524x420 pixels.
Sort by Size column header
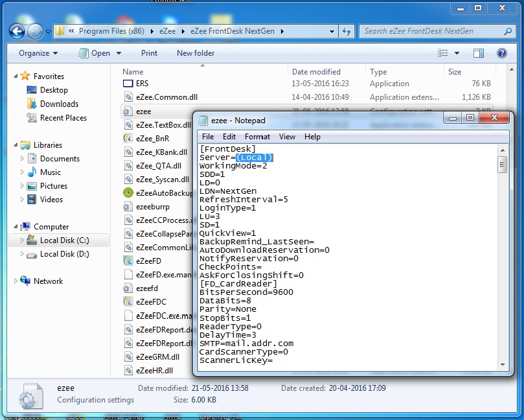(455, 72)
